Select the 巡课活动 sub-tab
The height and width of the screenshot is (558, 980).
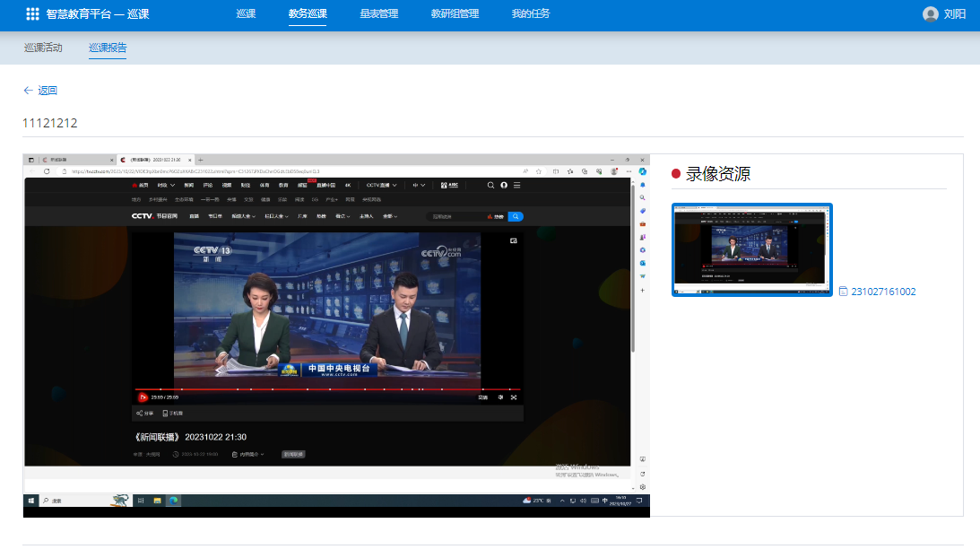(43, 48)
